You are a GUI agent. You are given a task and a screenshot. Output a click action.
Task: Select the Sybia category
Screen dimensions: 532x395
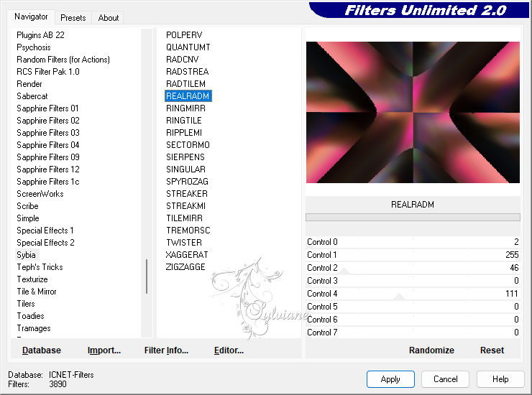(26, 255)
